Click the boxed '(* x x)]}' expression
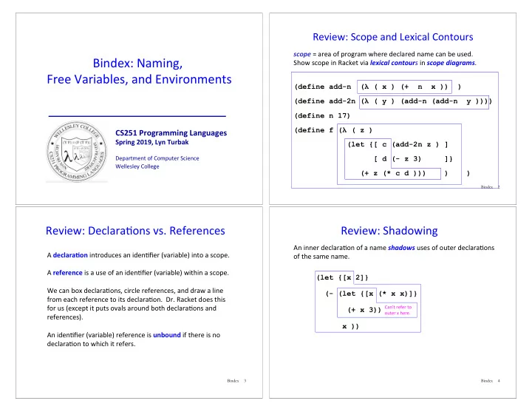Screen dimensions: 532x412 click(398, 294)
